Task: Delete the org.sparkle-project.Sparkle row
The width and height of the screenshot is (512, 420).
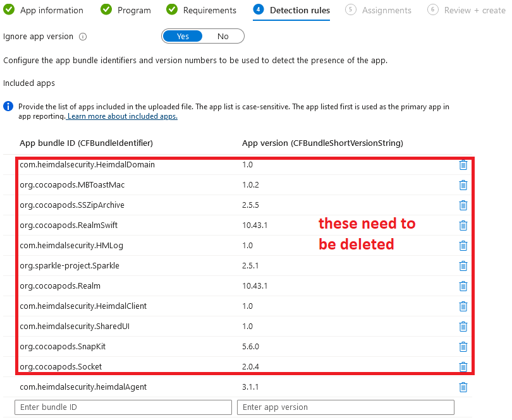Action: point(463,266)
